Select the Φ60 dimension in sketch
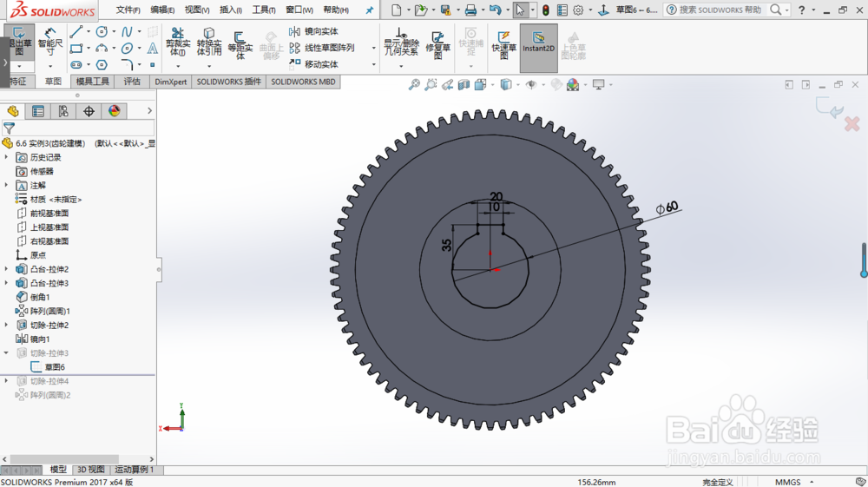The image size is (868, 487). pos(667,207)
